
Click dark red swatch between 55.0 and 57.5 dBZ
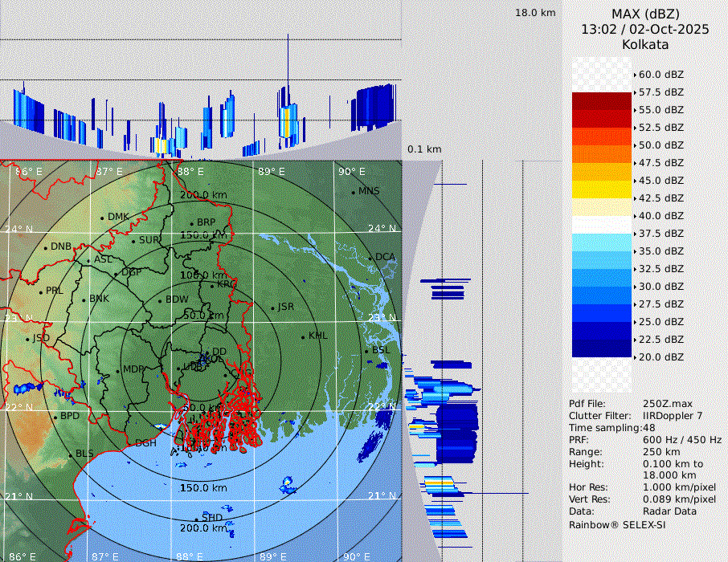602,101
